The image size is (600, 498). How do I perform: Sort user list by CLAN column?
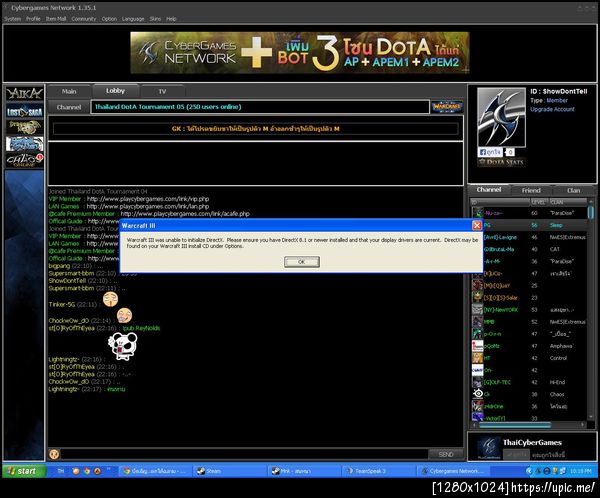click(568, 202)
